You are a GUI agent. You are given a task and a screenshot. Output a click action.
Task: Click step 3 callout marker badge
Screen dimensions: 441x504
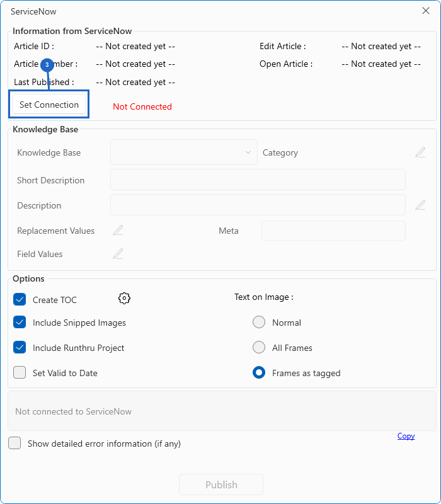click(47, 65)
